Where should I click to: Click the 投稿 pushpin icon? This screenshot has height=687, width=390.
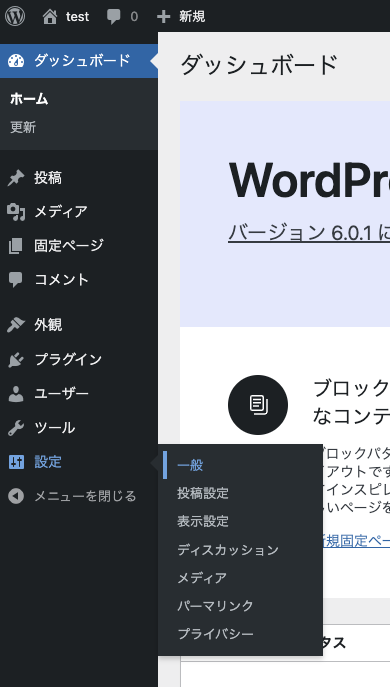click(x=16, y=178)
